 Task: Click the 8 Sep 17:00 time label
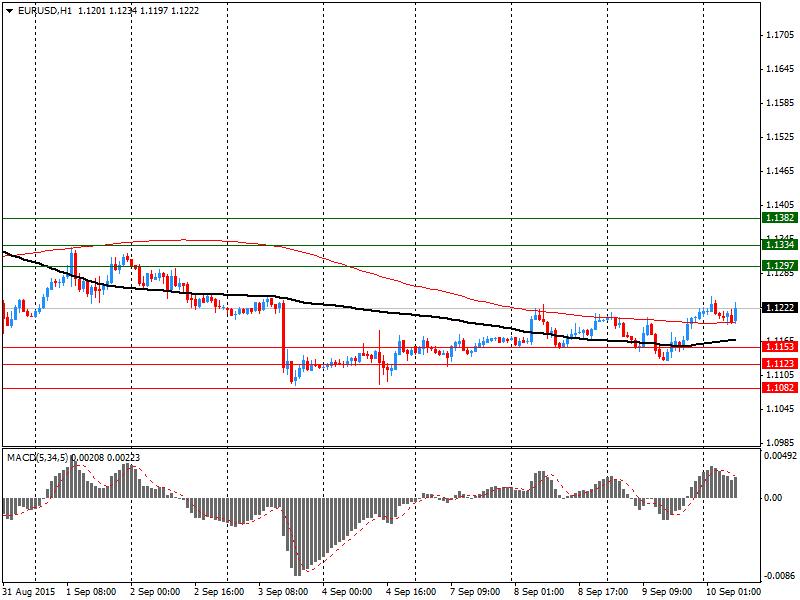point(604,592)
